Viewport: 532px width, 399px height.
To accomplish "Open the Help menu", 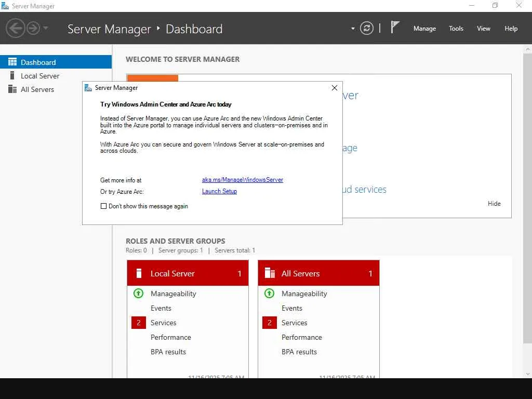I will pos(511,29).
